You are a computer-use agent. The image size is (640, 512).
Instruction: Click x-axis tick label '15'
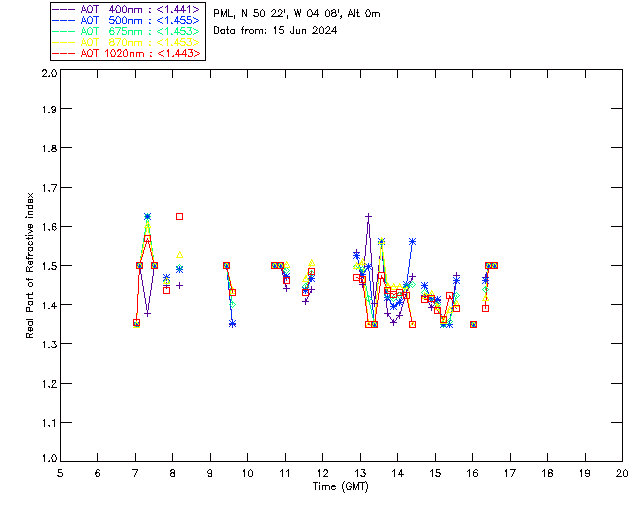(x=435, y=473)
